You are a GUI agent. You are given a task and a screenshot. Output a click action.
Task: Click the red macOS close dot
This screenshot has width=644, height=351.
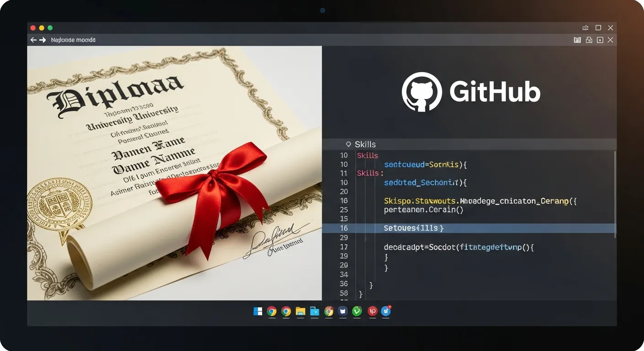[33, 28]
